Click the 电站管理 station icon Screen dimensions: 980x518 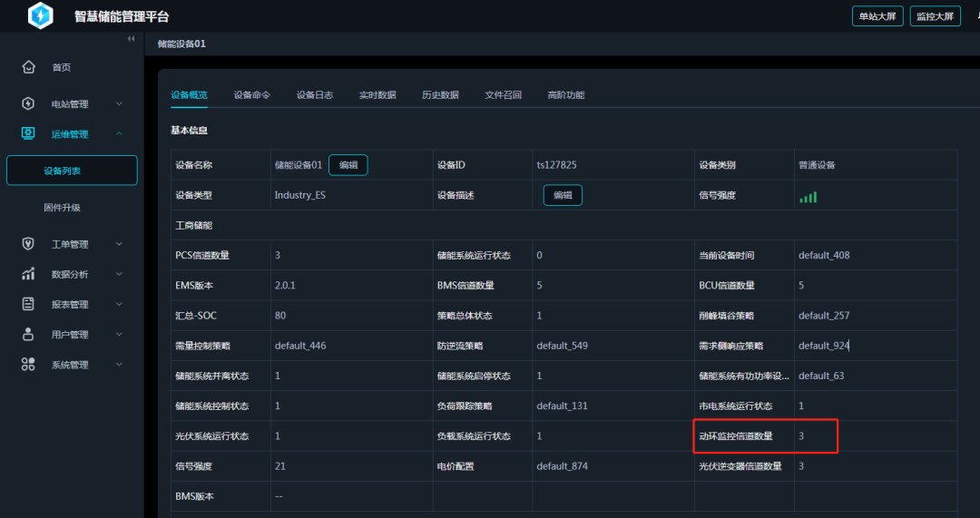[x=28, y=104]
